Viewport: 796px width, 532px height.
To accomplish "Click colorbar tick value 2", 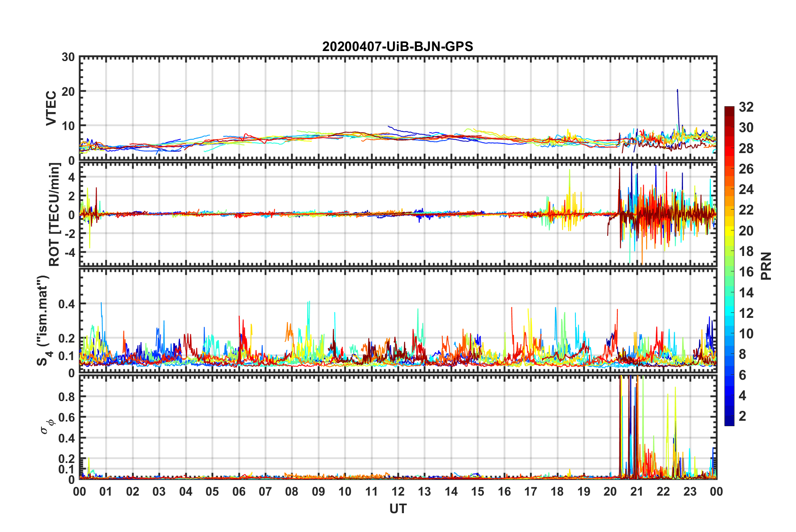I will click(742, 416).
